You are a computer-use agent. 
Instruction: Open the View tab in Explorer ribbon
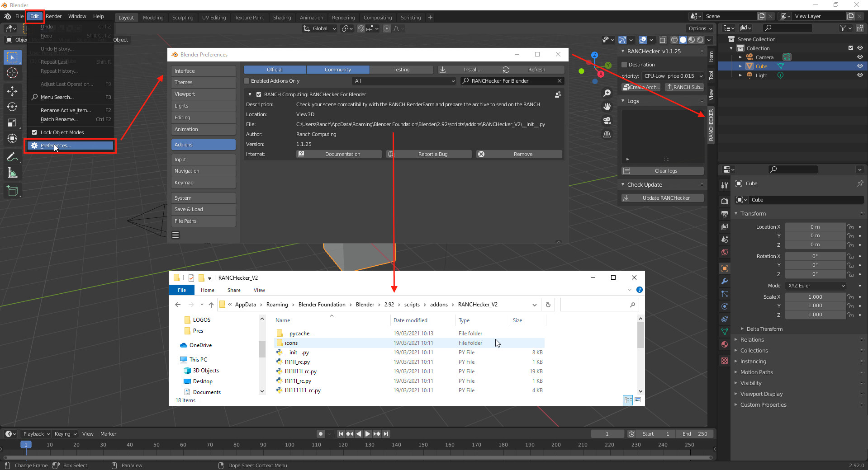259,290
